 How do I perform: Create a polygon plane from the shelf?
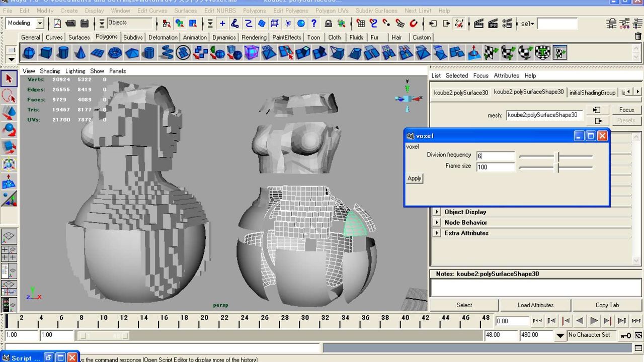coord(97,52)
